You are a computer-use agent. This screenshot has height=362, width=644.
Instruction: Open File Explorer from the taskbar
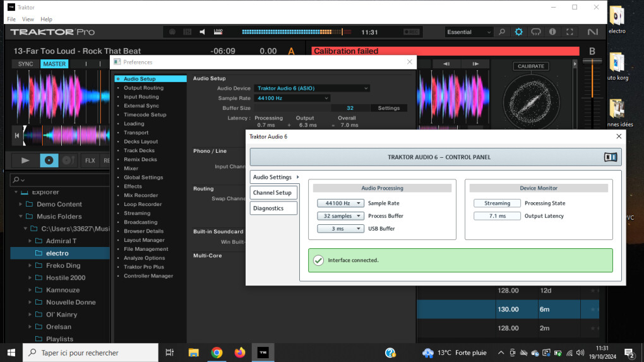[193, 353]
